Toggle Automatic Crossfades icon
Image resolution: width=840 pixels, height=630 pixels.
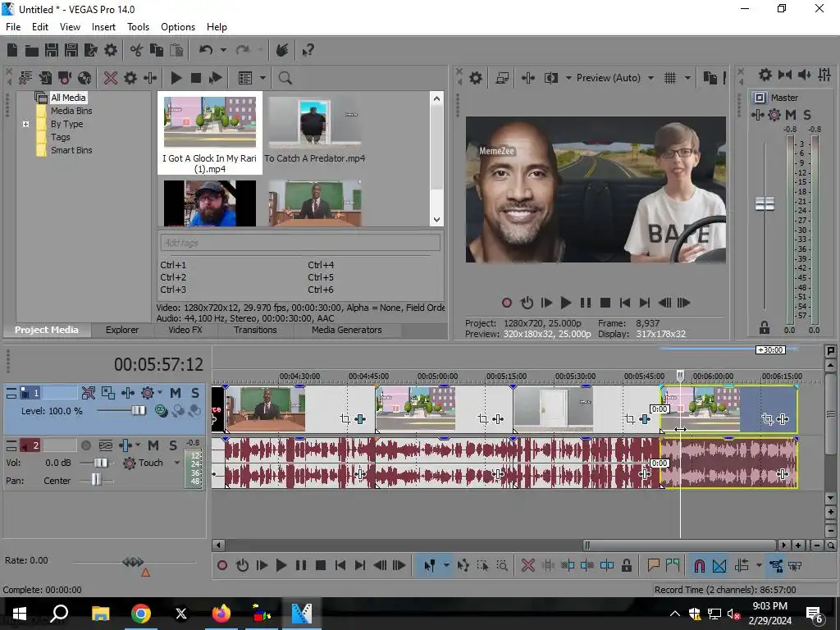(719, 565)
